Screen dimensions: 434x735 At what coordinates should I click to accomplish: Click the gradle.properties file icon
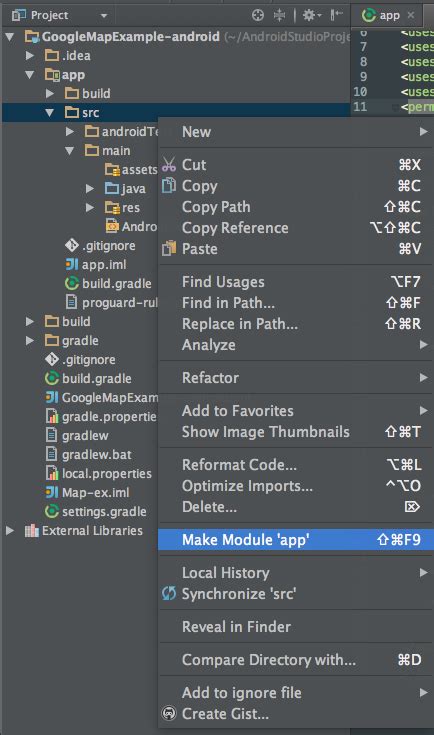52,416
